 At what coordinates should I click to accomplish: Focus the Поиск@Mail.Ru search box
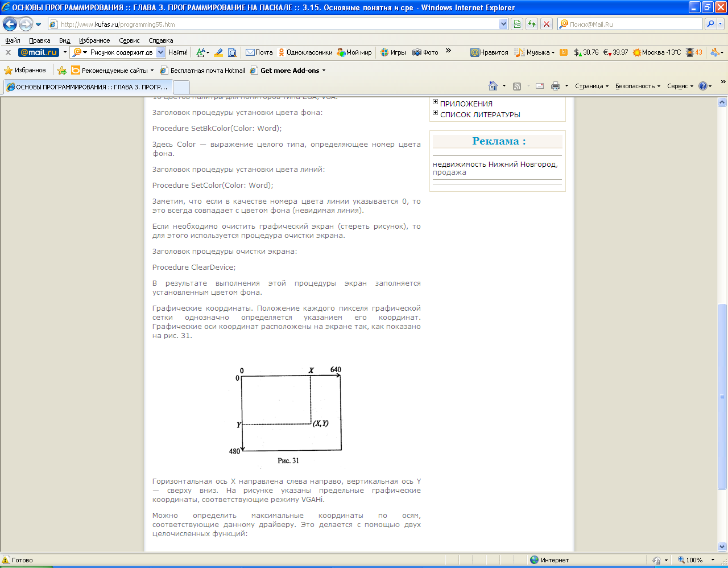630,24
